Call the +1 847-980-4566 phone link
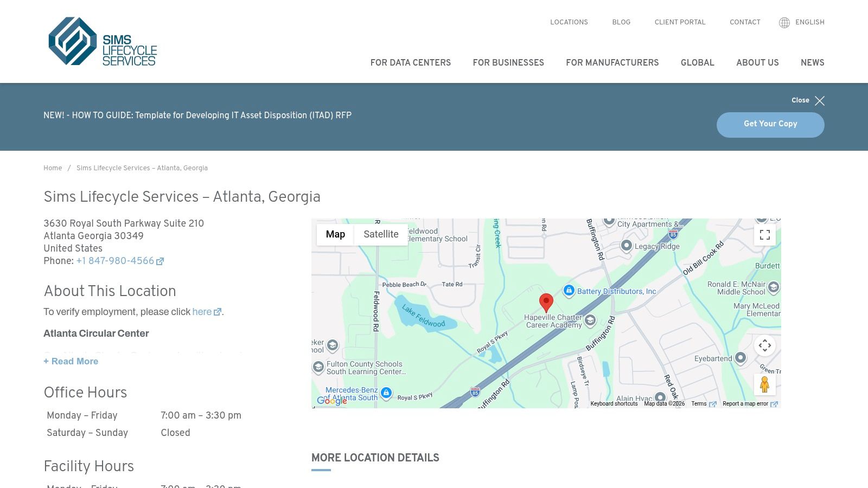868x488 pixels. click(x=115, y=261)
